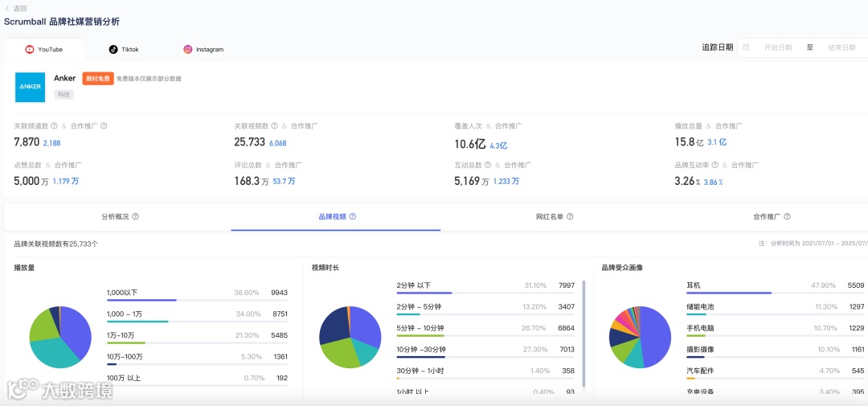Switch to the YouTube tab
The height and width of the screenshot is (406, 868).
pos(44,49)
